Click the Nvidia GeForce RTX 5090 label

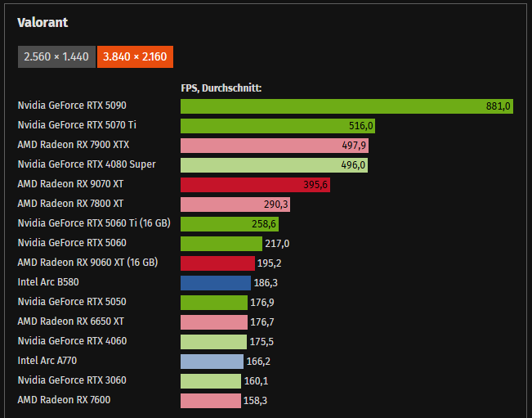click(72, 106)
